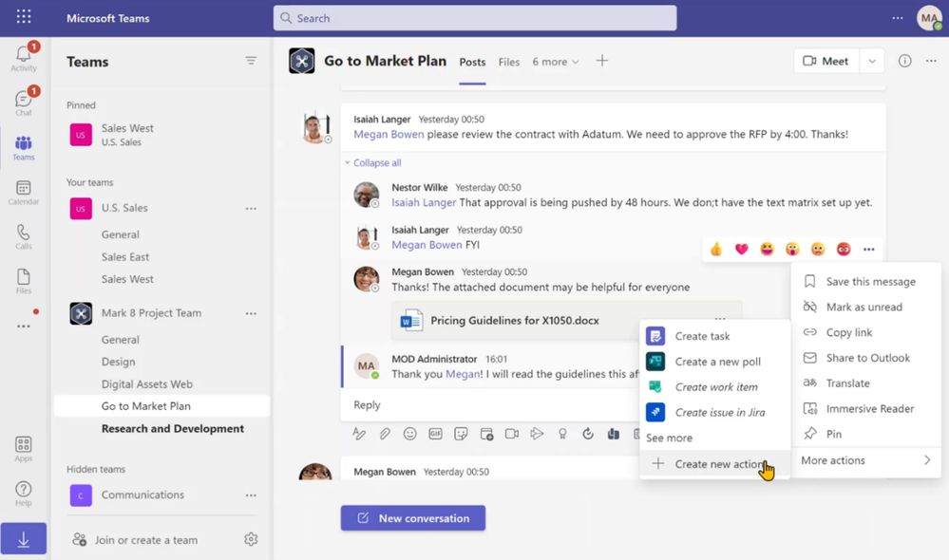This screenshot has height=560, width=949.
Task: Open the Apps store icon
Action: click(x=24, y=449)
